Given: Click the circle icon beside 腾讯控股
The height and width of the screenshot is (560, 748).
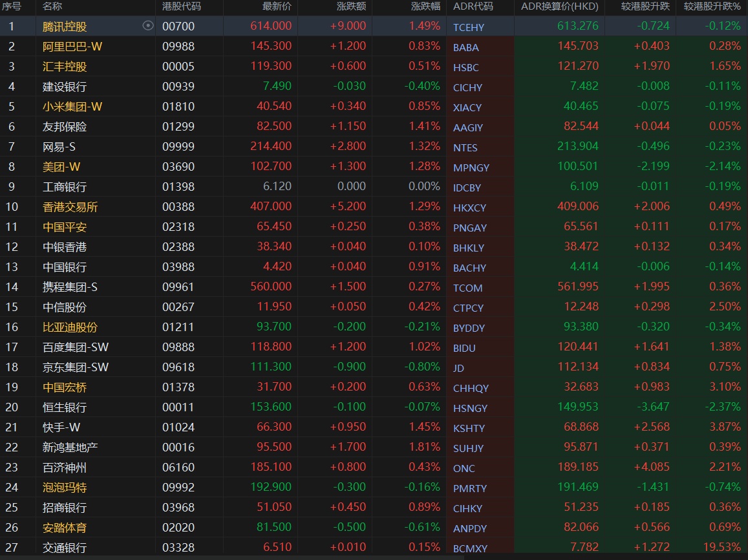Looking at the screenshot, I should click(x=148, y=26).
